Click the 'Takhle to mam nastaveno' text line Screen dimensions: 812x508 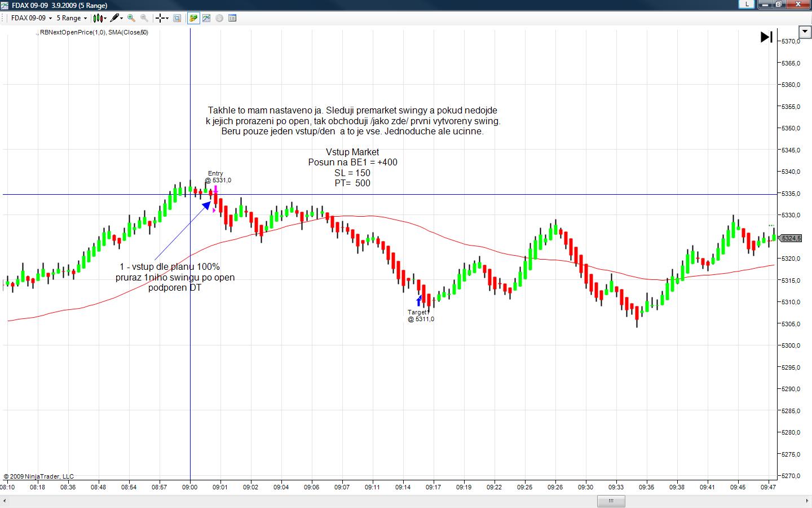pos(352,111)
